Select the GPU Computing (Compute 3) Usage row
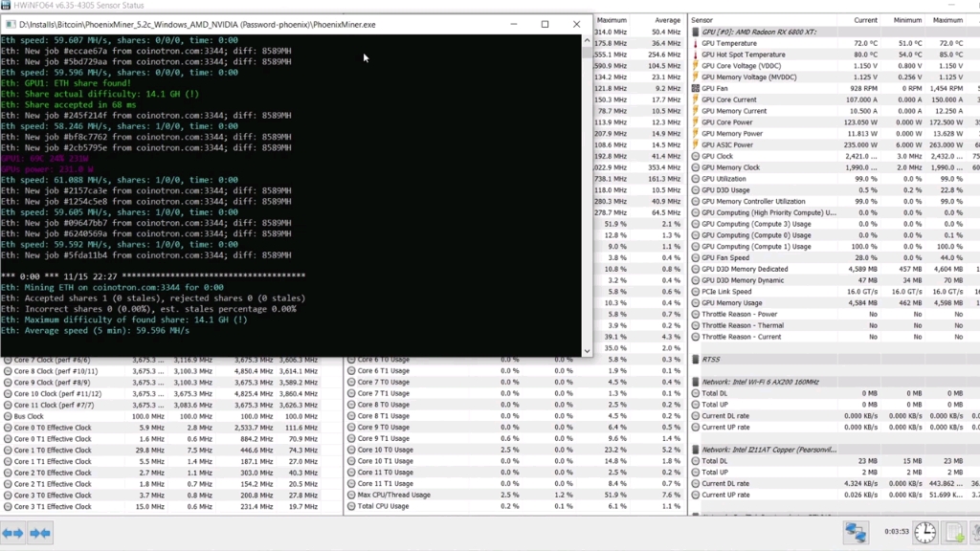The height and width of the screenshot is (551, 980). coord(835,224)
